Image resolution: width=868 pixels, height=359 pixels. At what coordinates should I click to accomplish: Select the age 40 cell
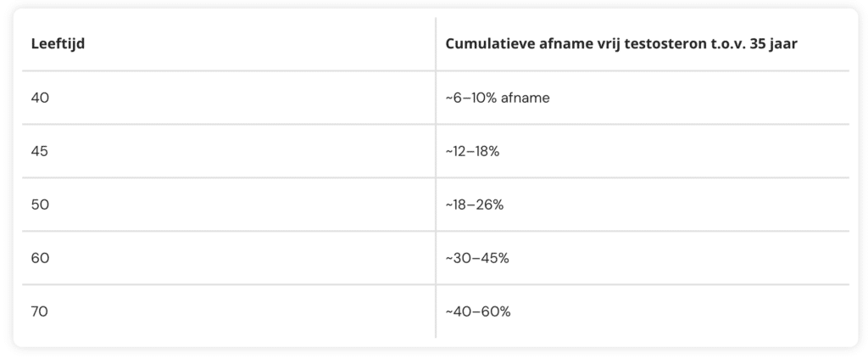40,98
